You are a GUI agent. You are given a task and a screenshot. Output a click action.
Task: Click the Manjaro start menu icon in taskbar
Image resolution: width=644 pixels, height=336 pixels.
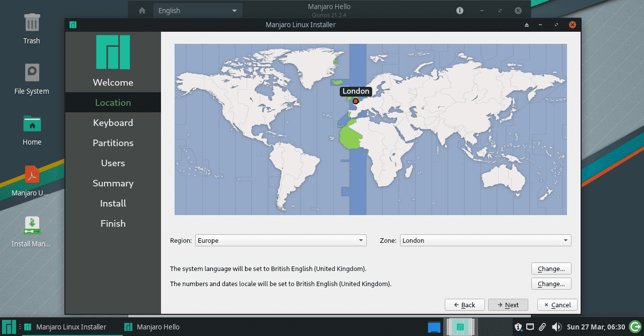click(9, 327)
